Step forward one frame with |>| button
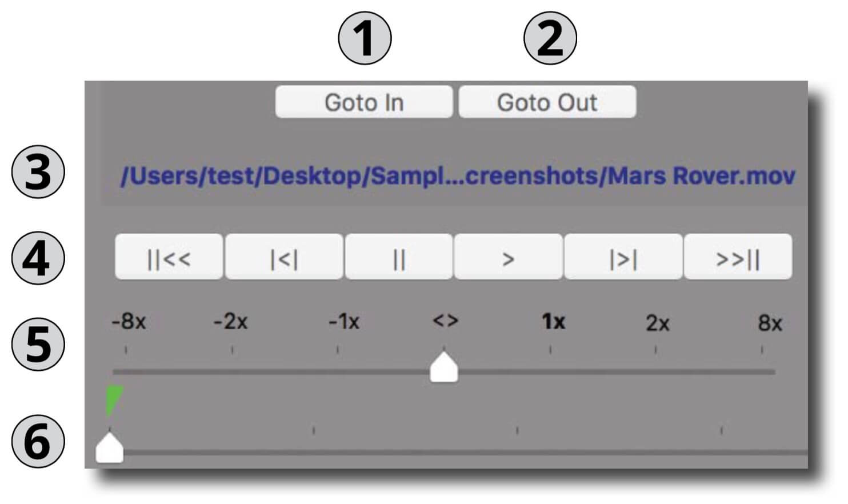The image size is (848, 504). [623, 257]
